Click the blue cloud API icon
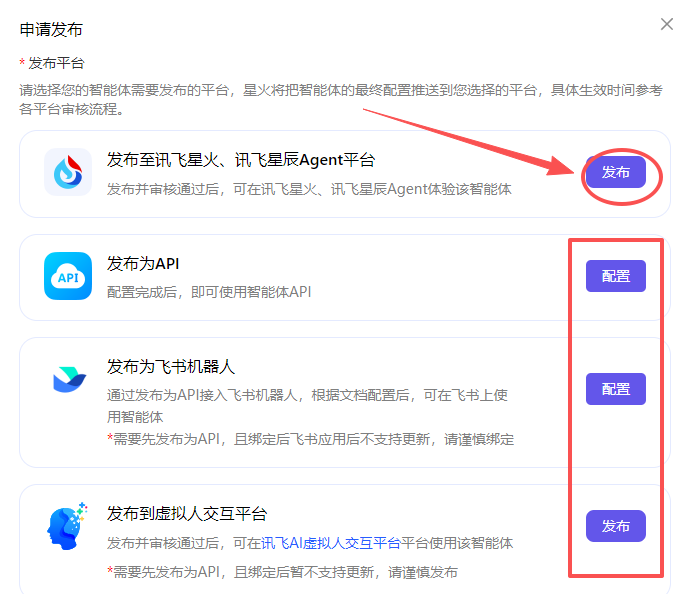 coord(68,276)
